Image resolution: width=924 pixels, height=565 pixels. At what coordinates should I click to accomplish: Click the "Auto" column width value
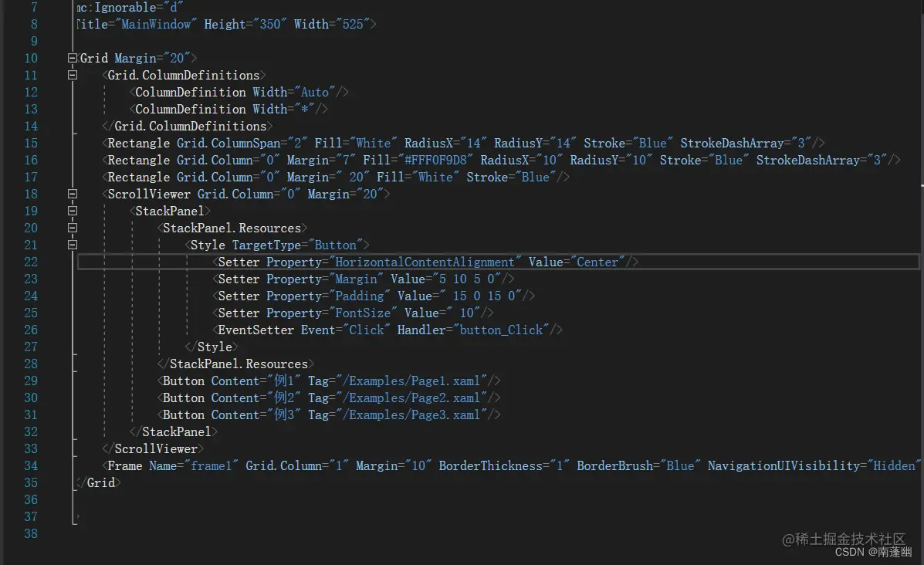point(315,93)
